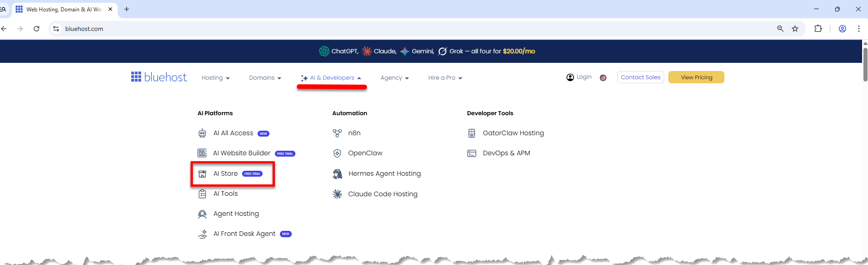This screenshot has height=265, width=868.
Task: Click the DevOps & APM terminal icon
Action: 472,153
